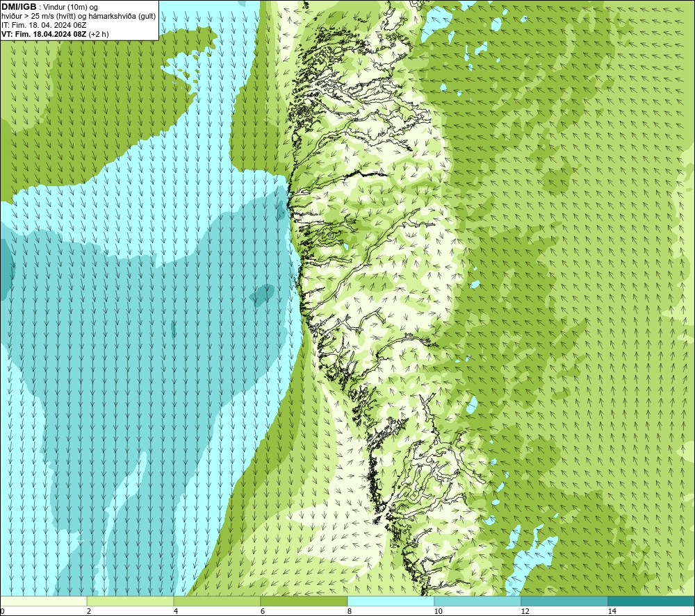Viewport: 695px width, 616px height.
Task: Click the 'VT: Fim. 18.04.2024 08Z (+2 h)' line
Action: click(x=55, y=34)
